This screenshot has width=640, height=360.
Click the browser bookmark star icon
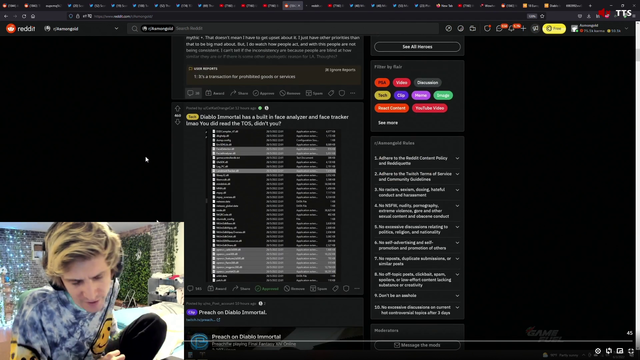542,16
